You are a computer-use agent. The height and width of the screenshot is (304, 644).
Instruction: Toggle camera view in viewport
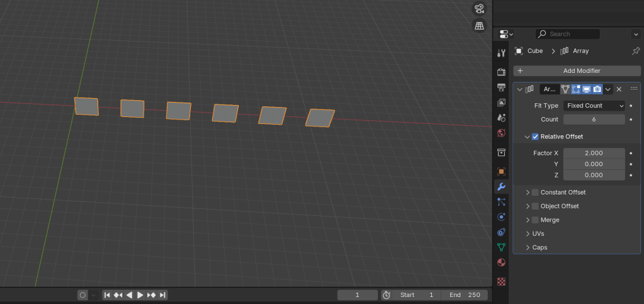pyautogui.click(x=479, y=9)
